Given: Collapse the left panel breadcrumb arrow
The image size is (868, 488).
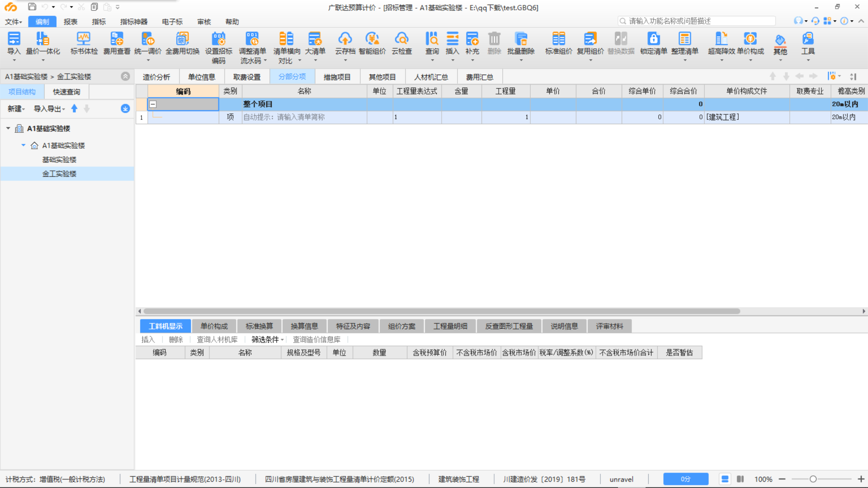Looking at the screenshot, I should click(x=125, y=76).
